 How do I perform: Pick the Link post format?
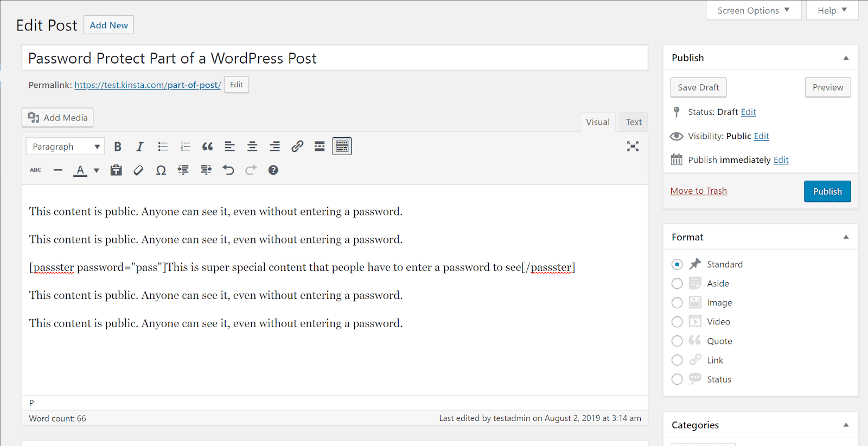pos(677,360)
